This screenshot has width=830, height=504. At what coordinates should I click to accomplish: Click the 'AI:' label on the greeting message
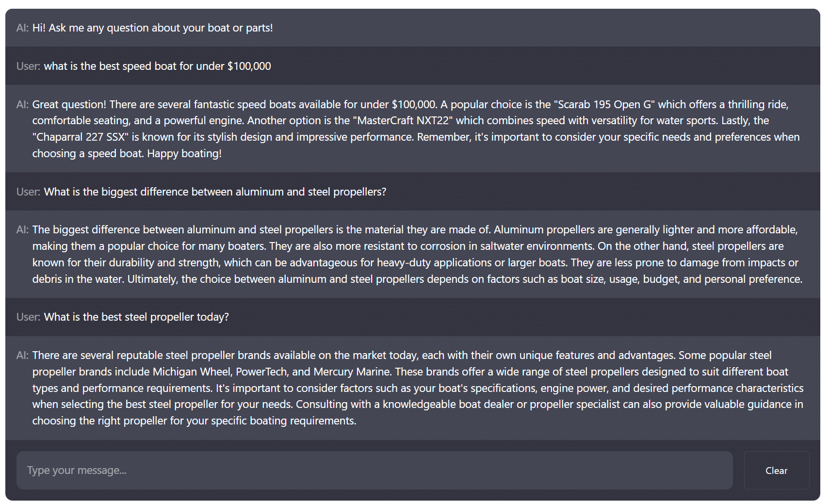click(22, 28)
